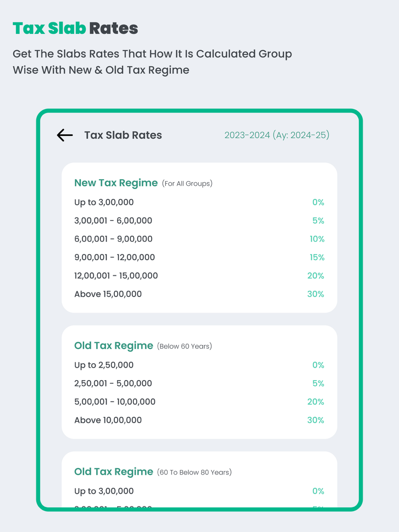This screenshot has width=399, height=532.
Task: Click the Tax Slab Rates screen title
Action: click(x=123, y=135)
